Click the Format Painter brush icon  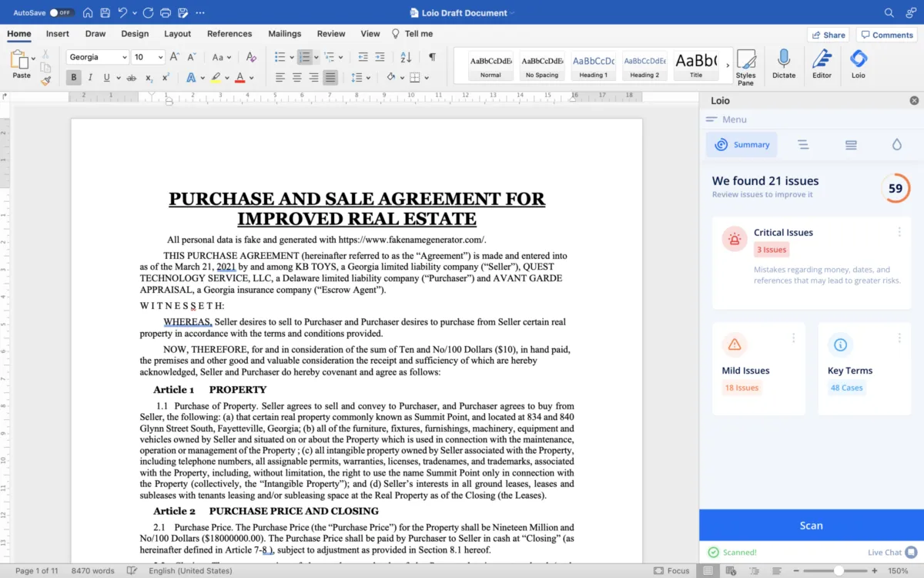click(x=46, y=80)
